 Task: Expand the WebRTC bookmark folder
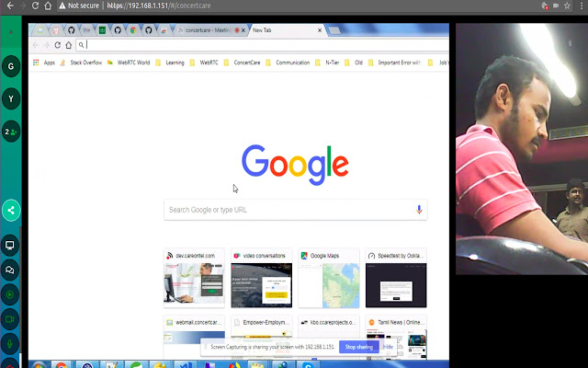pos(204,63)
